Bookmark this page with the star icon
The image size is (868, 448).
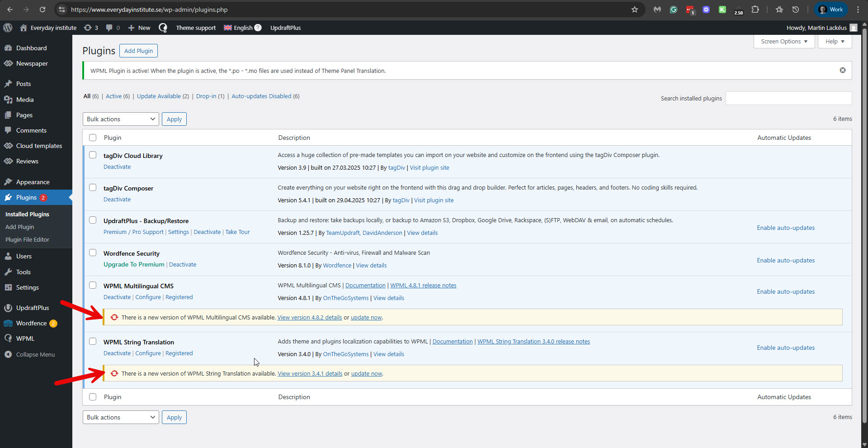[x=635, y=10]
